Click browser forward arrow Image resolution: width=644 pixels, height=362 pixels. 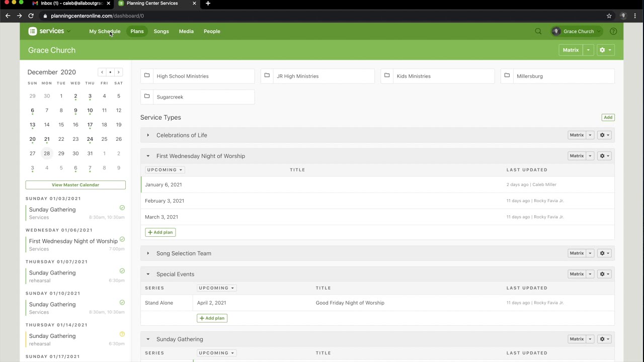coord(19,16)
